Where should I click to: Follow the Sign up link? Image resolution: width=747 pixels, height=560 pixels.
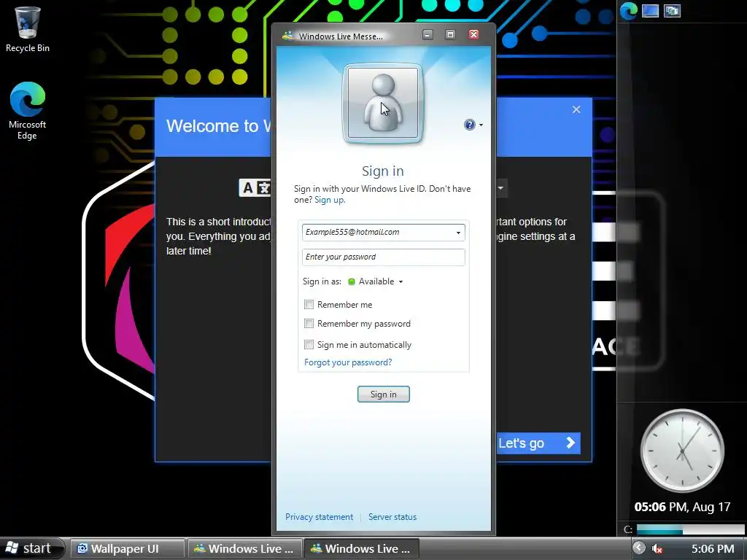tap(330, 200)
